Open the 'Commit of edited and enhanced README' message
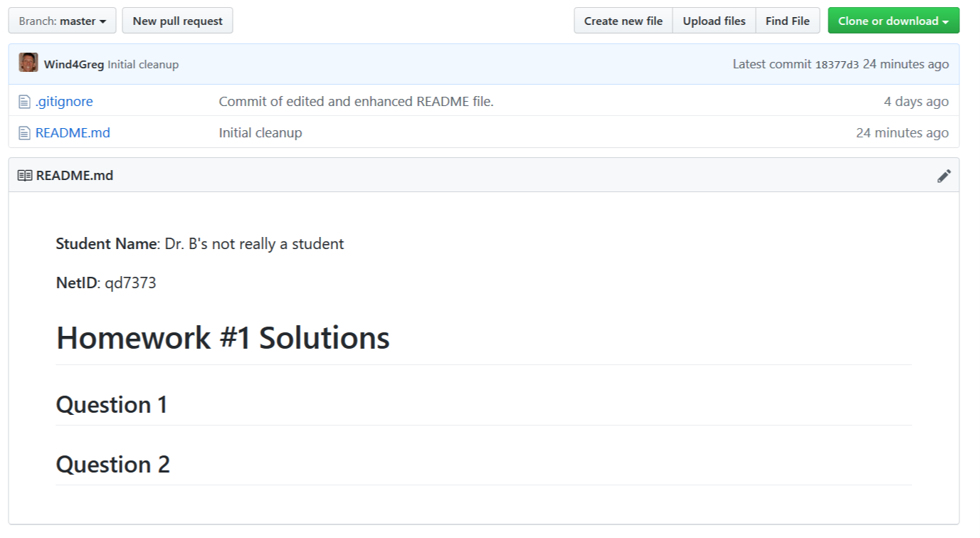The image size is (980, 538). point(356,102)
